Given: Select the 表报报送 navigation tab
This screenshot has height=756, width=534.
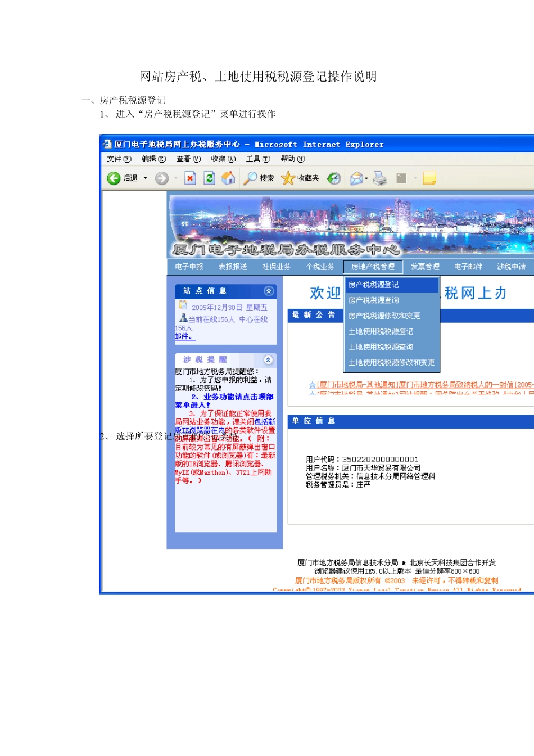Looking at the screenshot, I should pos(233,267).
